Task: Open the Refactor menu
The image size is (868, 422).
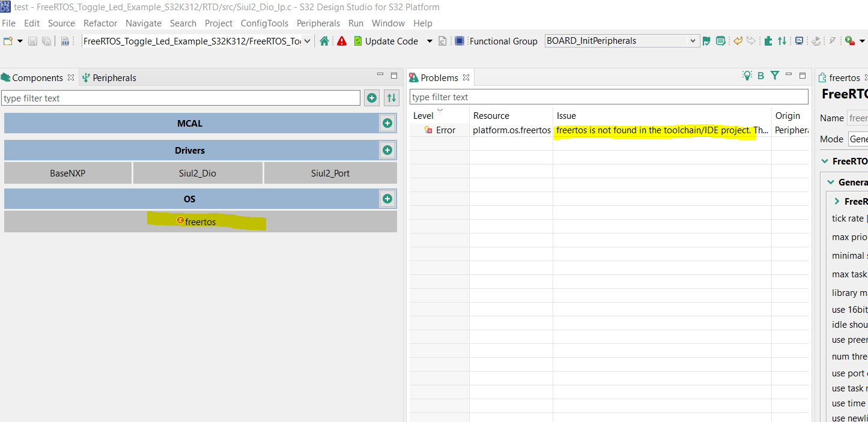Action: click(x=100, y=23)
